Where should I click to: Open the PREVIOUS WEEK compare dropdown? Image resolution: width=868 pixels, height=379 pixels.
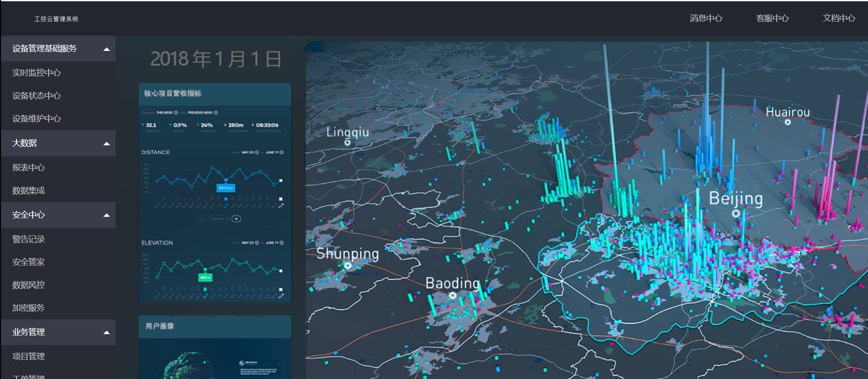point(203,112)
